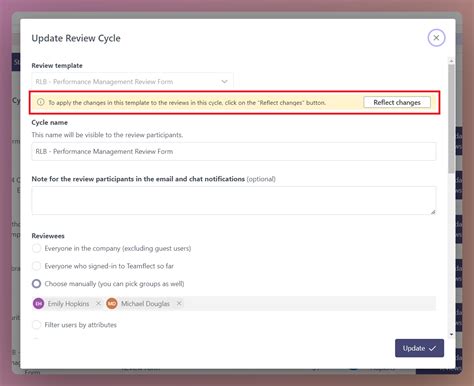
Task: Select Everyone who signed-in to Teamflect
Action: click(x=36, y=266)
